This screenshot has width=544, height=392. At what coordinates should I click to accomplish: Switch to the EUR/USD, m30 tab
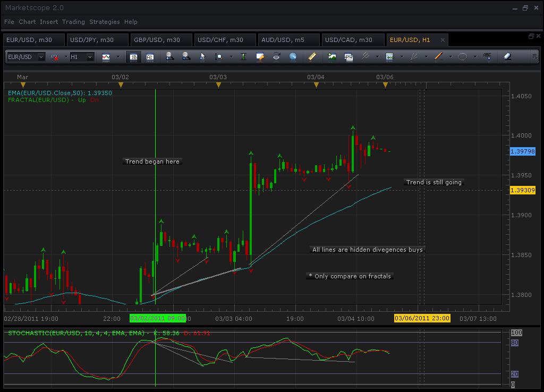click(33, 40)
